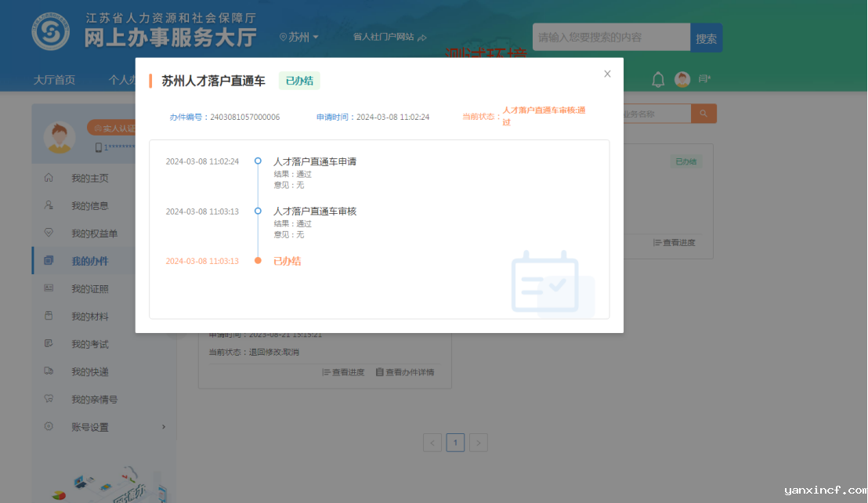Screen dimensions: 868x503
Task: Click the notification bell icon
Action: click(x=658, y=79)
